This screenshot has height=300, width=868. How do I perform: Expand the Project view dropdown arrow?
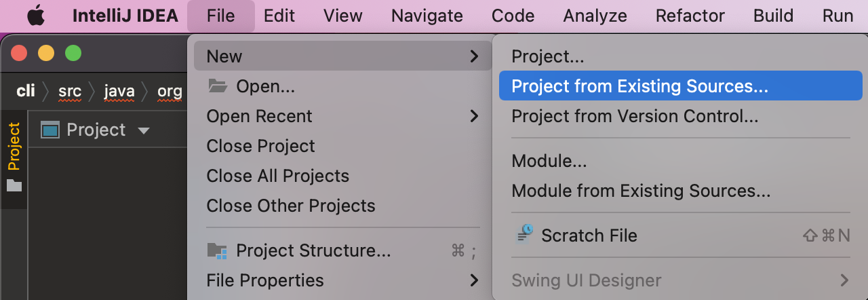[x=143, y=130]
